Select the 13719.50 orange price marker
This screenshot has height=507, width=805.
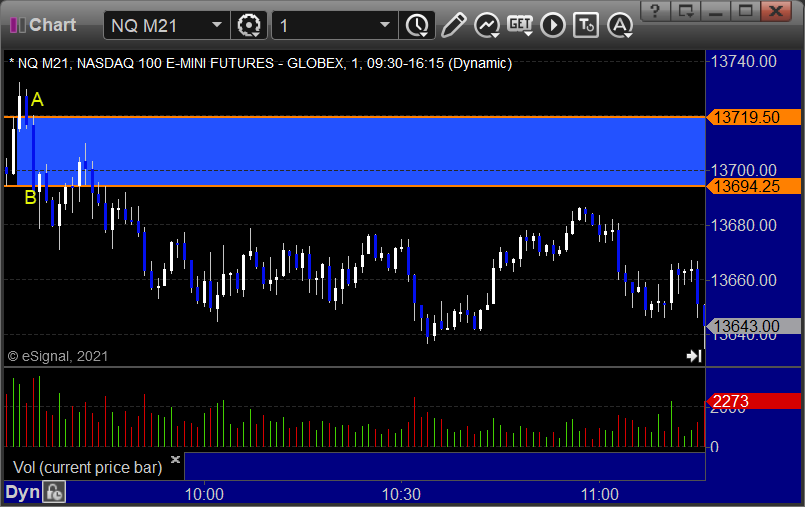(753, 117)
